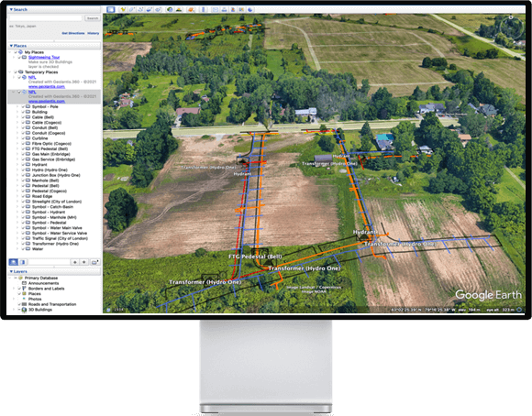Focus the search text field

(x=46, y=18)
